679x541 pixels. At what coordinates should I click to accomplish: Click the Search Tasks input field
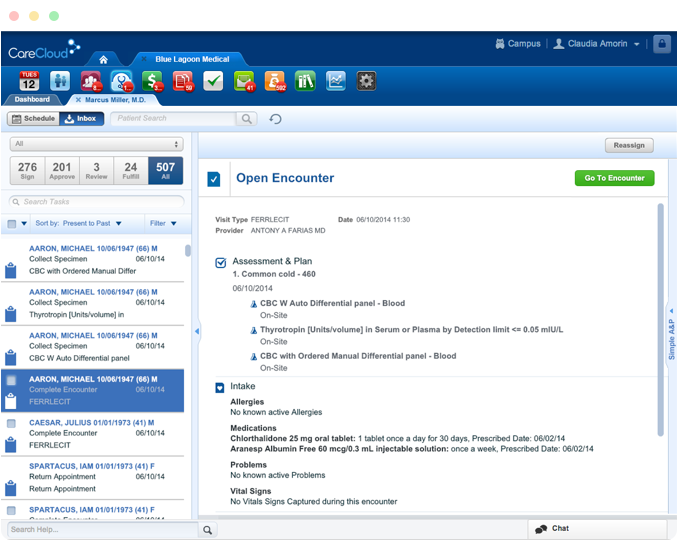pyautogui.click(x=96, y=202)
